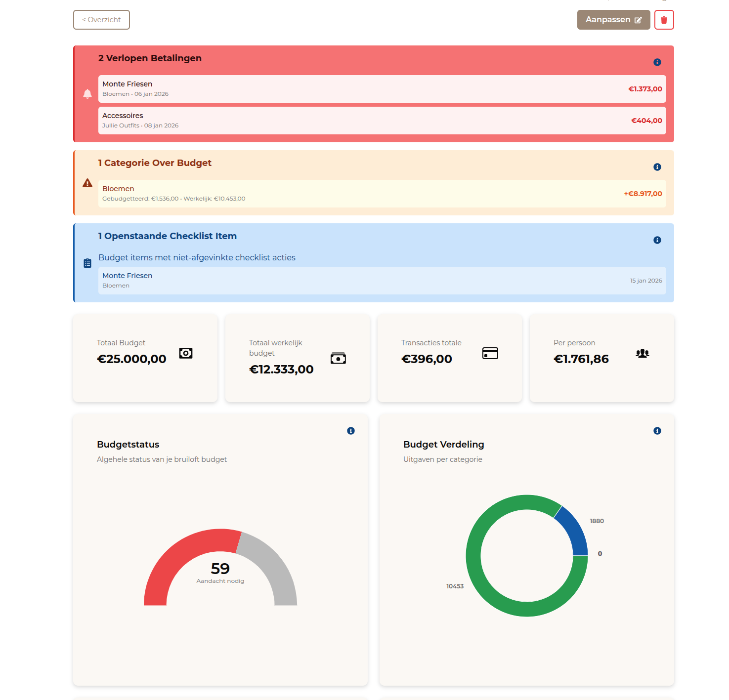729x700 pixels.
Task: Click the Per persoon €1.761,86 value
Action: point(581,359)
